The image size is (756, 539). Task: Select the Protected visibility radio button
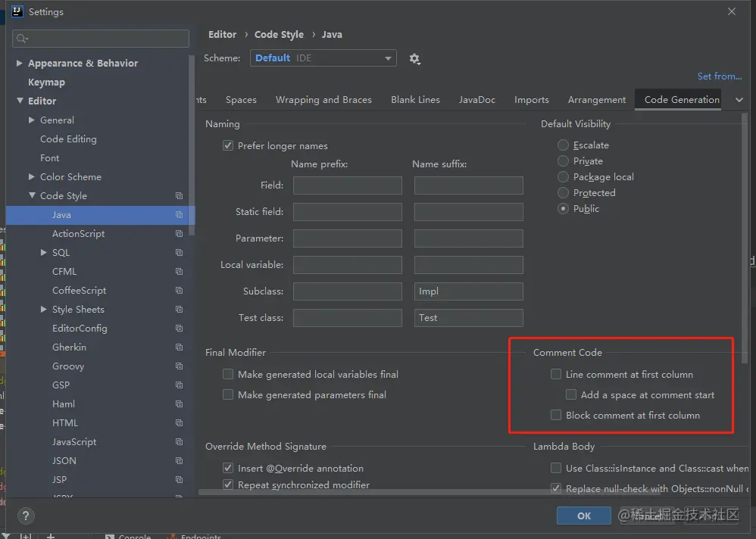click(563, 193)
